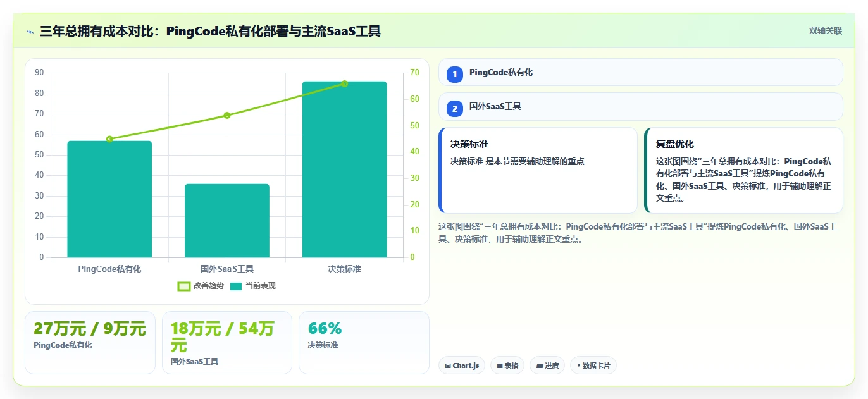Click the left axis value 90
The height and width of the screenshot is (399, 868).
(x=39, y=73)
